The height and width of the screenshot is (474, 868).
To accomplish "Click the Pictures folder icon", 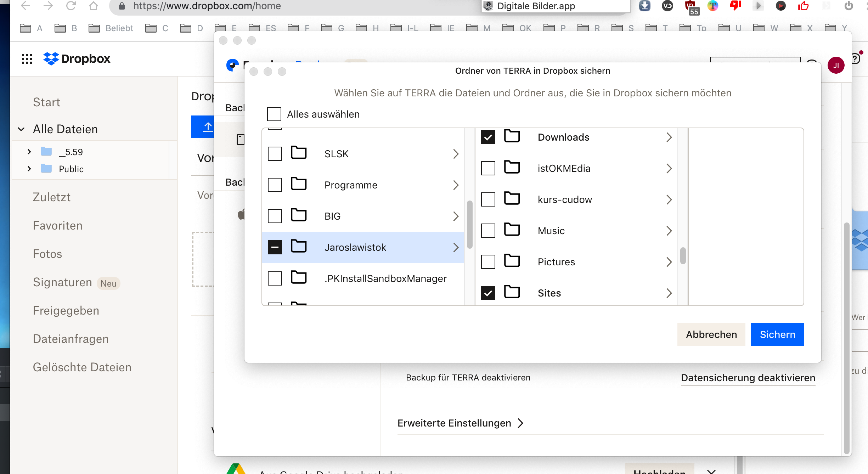I will coord(512,261).
